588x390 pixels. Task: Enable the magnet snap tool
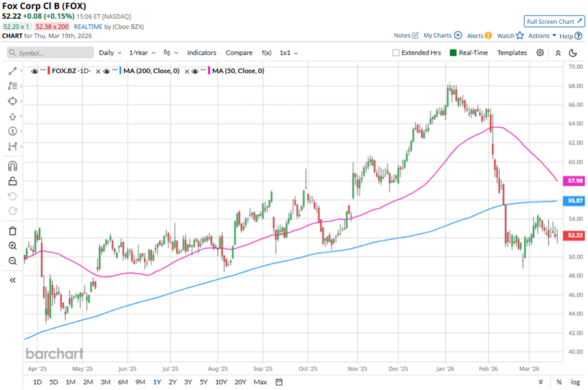point(12,166)
